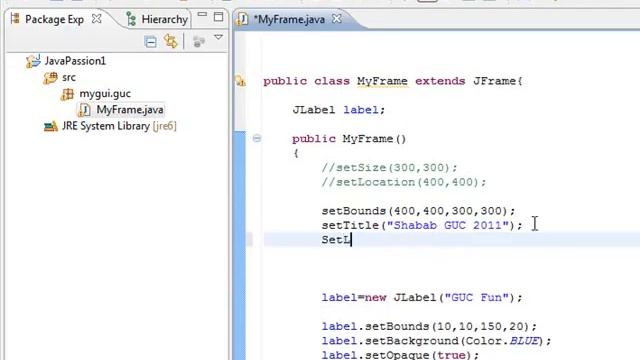Click after the SetL text being typed

pyautogui.click(x=351, y=240)
